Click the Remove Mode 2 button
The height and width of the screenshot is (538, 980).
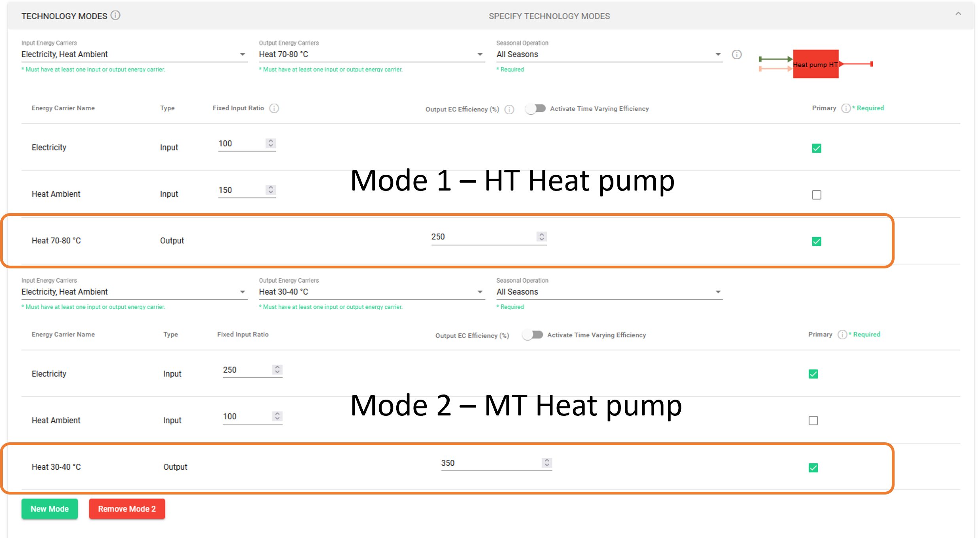pos(127,509)
